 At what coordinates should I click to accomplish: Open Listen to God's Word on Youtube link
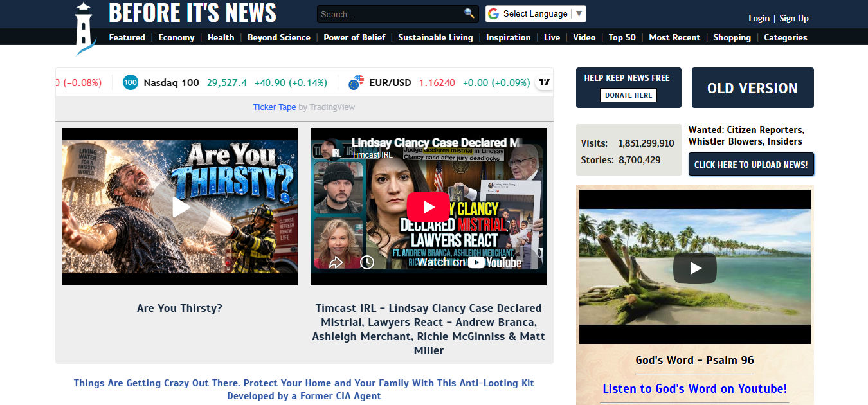click(694, 388)
